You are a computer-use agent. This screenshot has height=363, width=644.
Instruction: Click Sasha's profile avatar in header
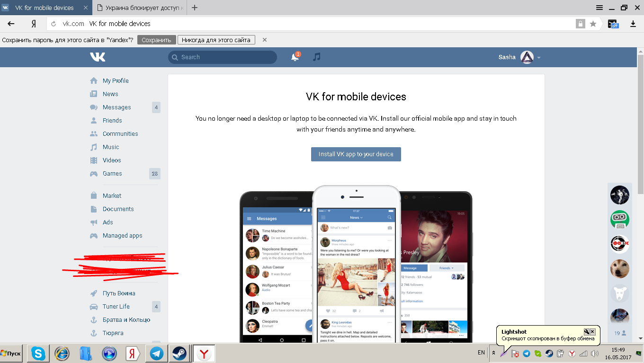527,57
